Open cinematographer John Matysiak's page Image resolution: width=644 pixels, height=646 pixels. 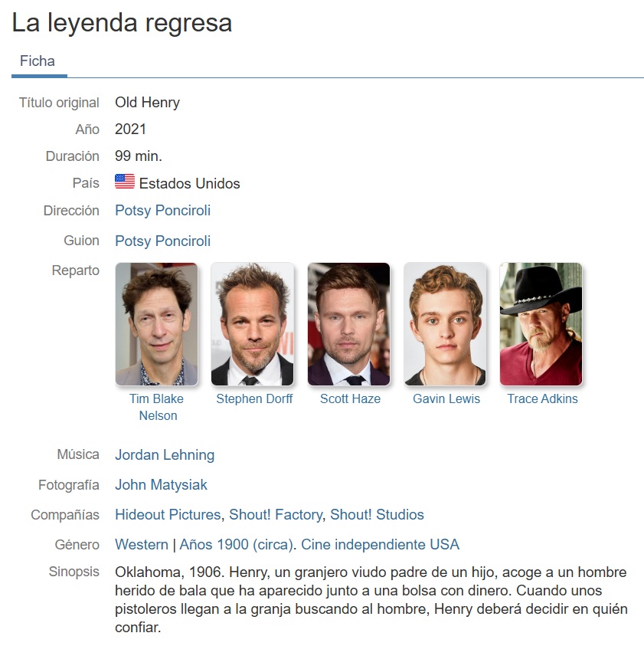(161, 485)
